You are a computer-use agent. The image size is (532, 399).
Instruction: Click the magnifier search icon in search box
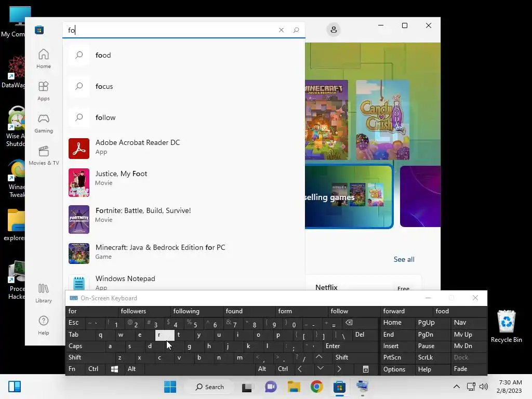(296, 30)
